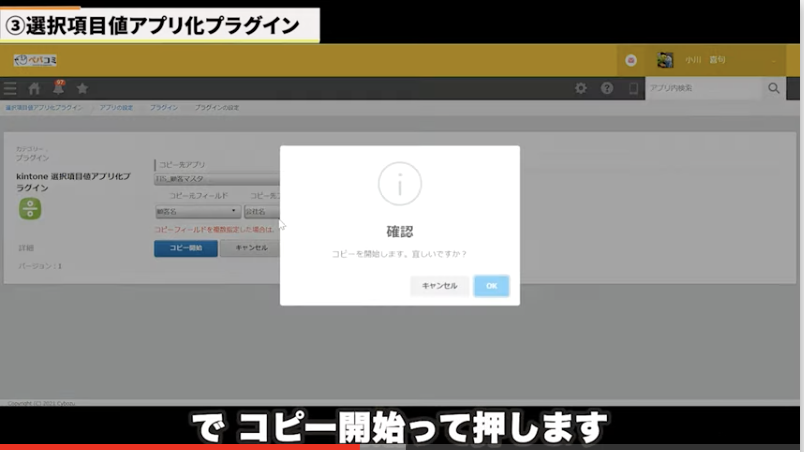Screen dimensions: 804x452
Task: Open the settings gear icon
Action: [581, 89]
